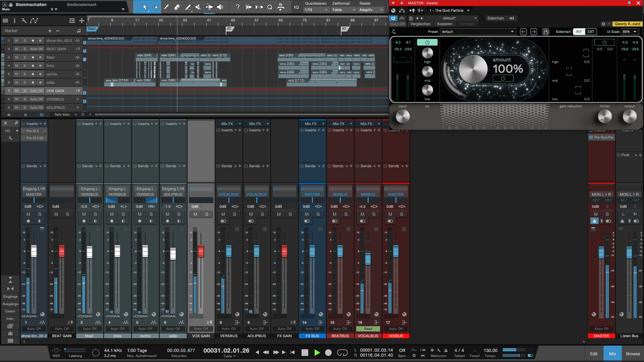The image size is (644, 362).
Task: Select the Eraser tool
Action: (177, 7)
